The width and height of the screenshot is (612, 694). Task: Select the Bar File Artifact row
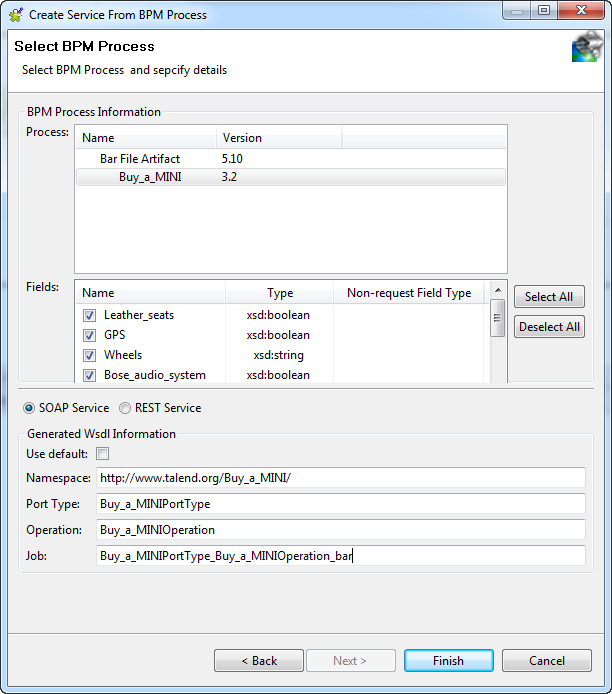[291, 159]
